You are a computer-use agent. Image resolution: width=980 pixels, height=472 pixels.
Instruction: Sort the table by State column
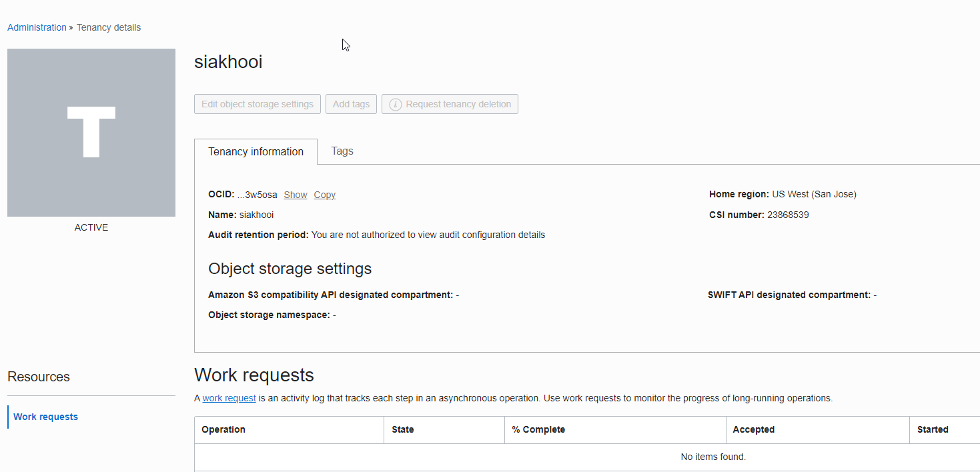pos(402,429)
